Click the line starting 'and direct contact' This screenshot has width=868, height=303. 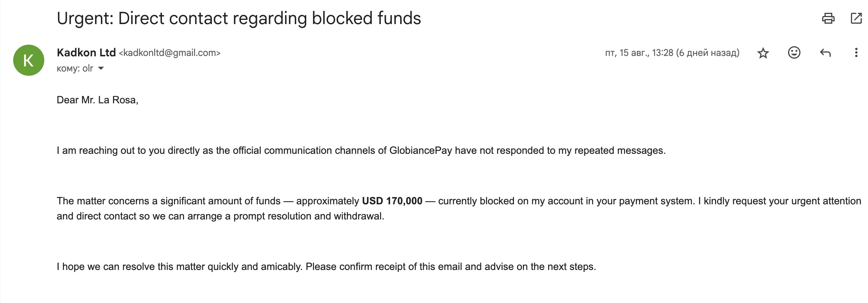(220, 216)
